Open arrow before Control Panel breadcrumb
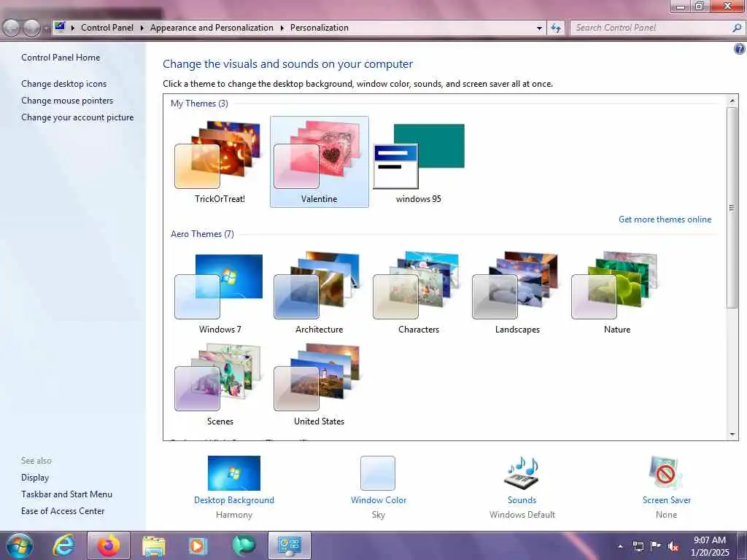The image size is (747, 560). pyautogui.click(x=73, y=28)
